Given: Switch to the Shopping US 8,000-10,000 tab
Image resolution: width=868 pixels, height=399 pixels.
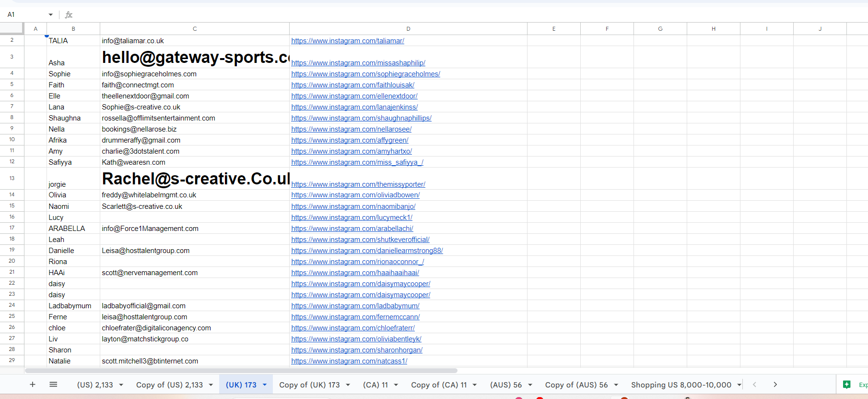Looking at the screenshot, I should pos(681,385).
